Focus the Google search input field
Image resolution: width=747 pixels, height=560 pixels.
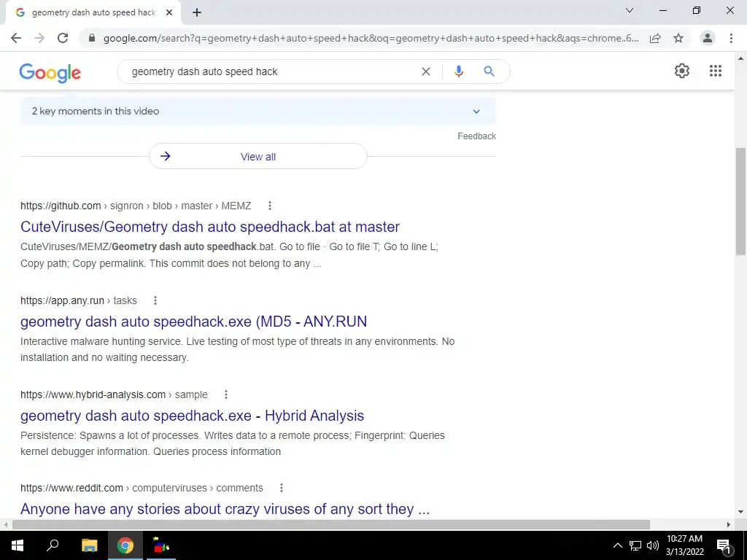[x=271, y=71]
